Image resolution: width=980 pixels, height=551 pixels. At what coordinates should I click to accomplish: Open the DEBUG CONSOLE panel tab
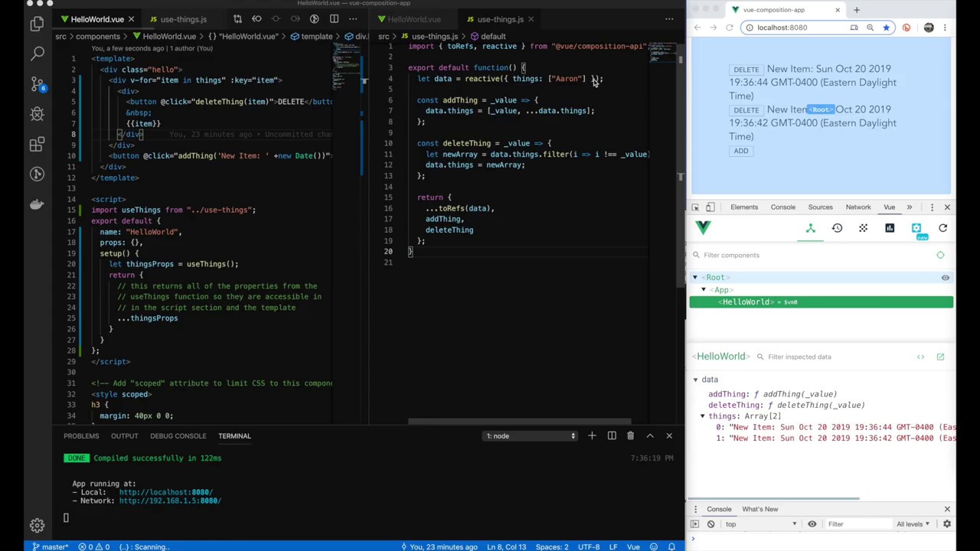coord(178,436)
